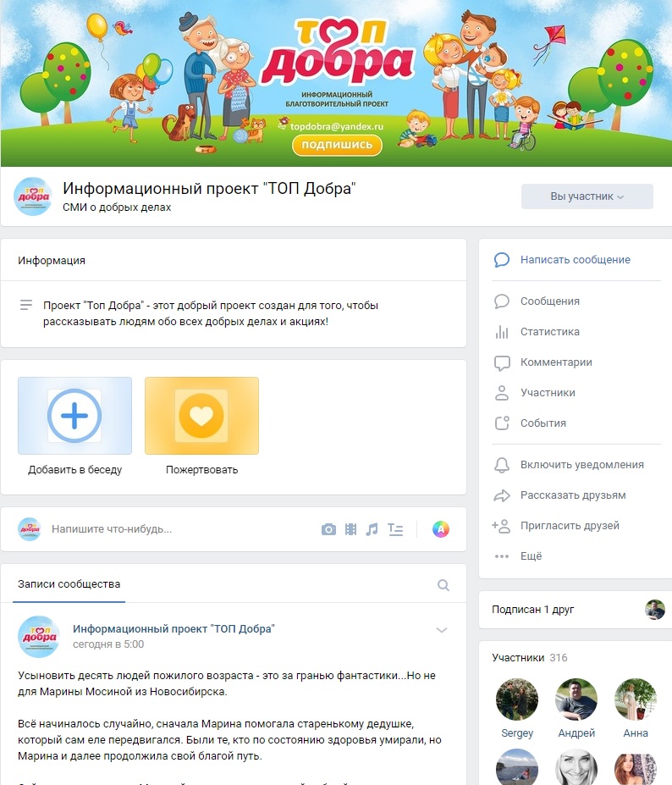Attach music via the note icon

tap(372, 529)
